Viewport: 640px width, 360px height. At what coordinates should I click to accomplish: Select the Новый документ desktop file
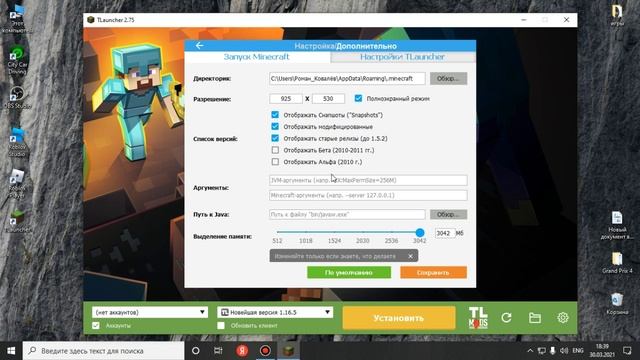617,225
